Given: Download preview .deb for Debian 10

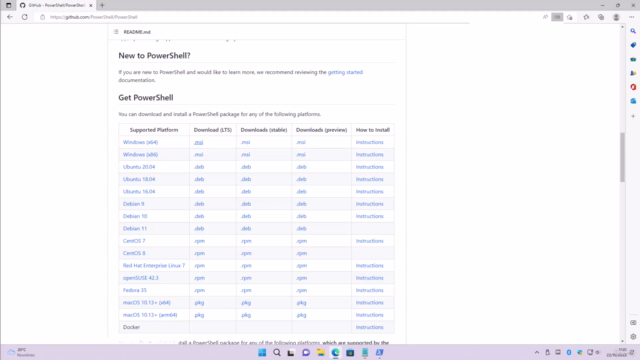Looking at the screenshot, I should tap(301, 216).
